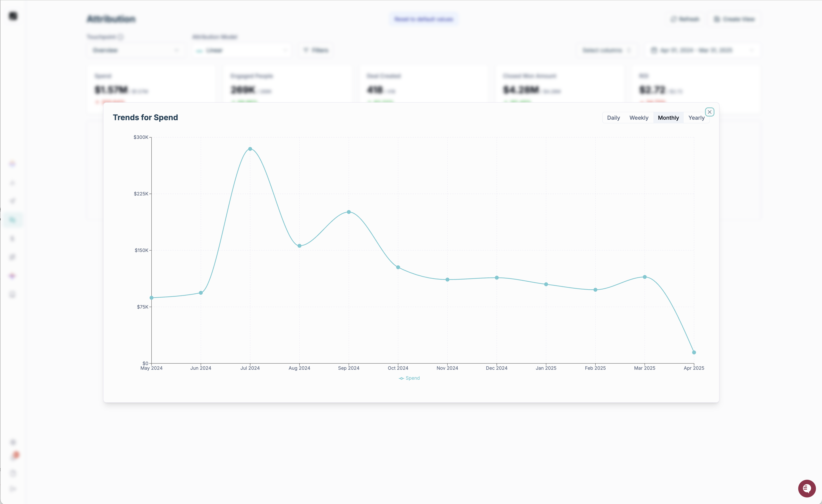Select the Yearly granularity tab
The image size is (822, 504).
click(696, 118)
